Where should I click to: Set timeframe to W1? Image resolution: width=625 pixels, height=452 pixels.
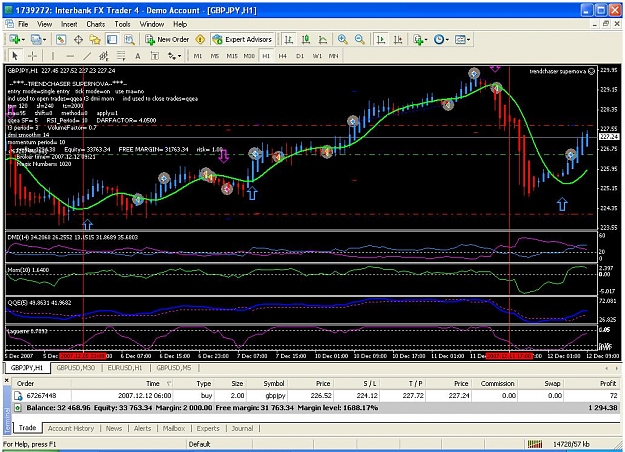[x=317, y=56]
